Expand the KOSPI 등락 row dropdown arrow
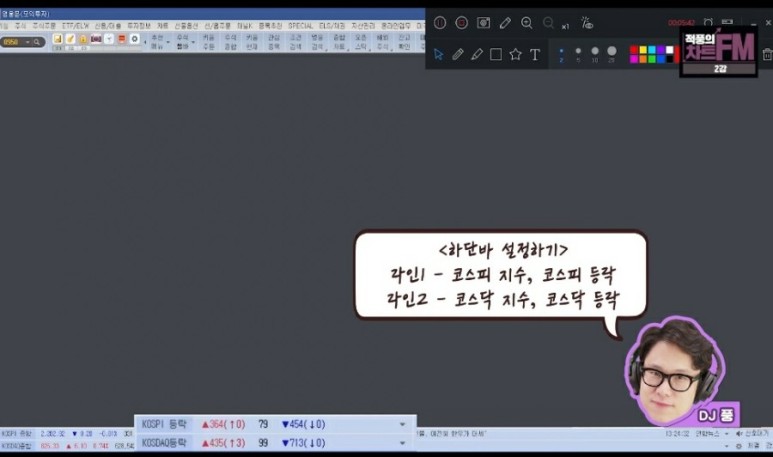The image size is (773, 457). (x=402, y=424)
